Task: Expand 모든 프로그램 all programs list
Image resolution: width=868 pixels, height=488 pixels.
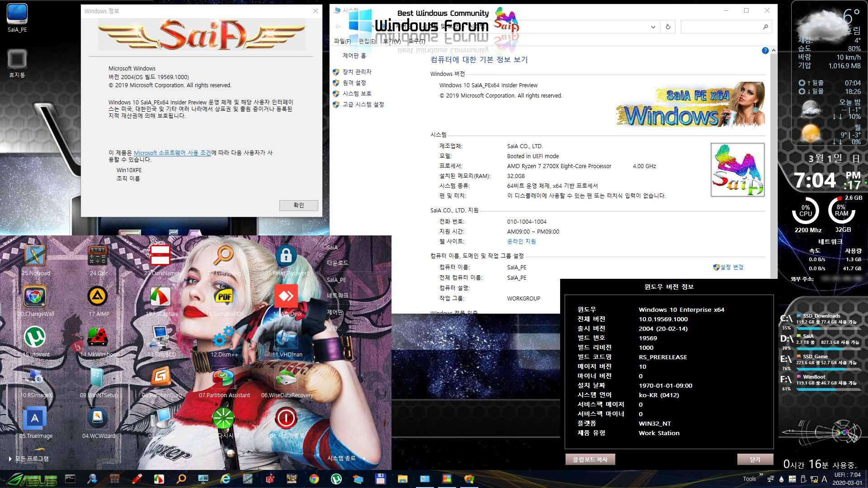Action: 29,459
